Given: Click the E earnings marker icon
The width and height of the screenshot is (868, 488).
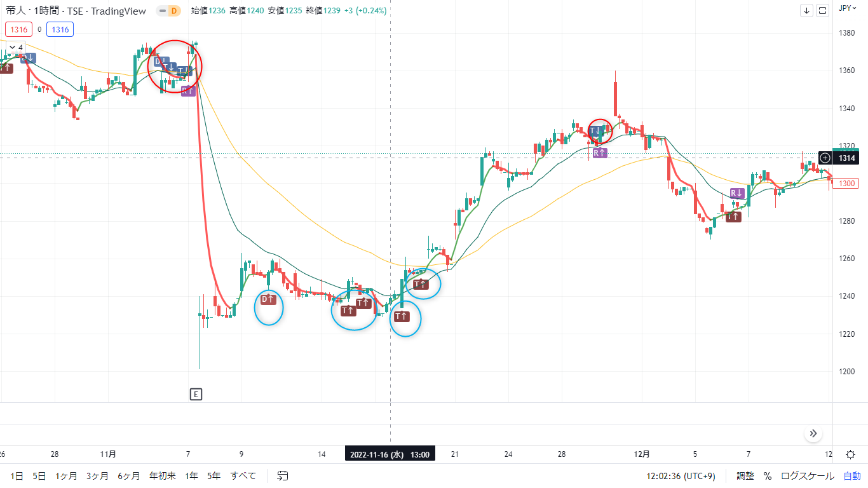Looking at the screenshot, I should [196, 395].
